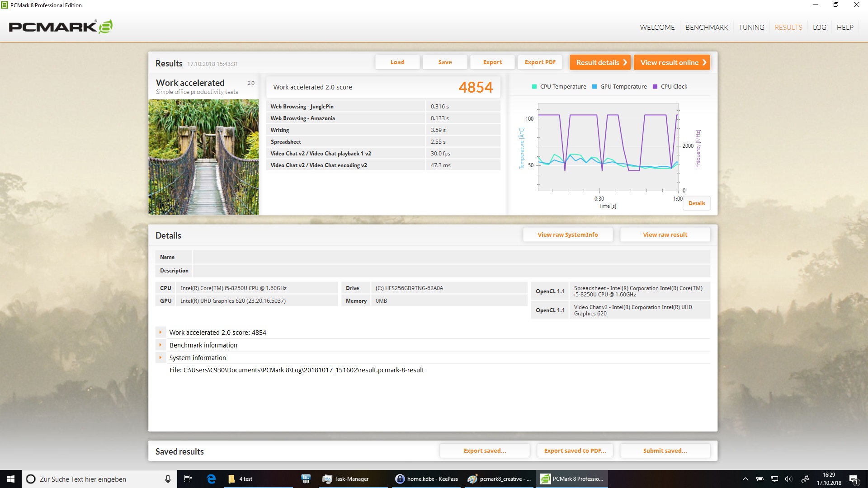
Task: Open the BENCHMARK tab
Action: 707,27
